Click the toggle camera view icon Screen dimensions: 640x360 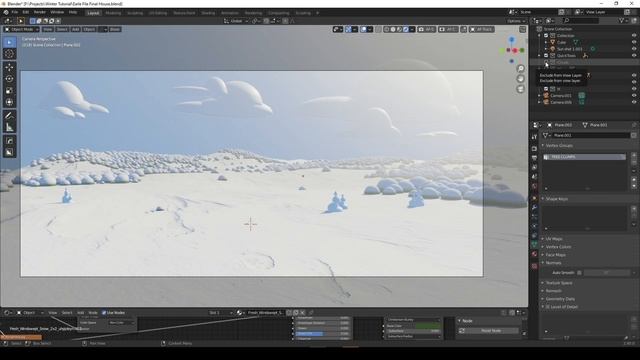(x=520, y=89)
